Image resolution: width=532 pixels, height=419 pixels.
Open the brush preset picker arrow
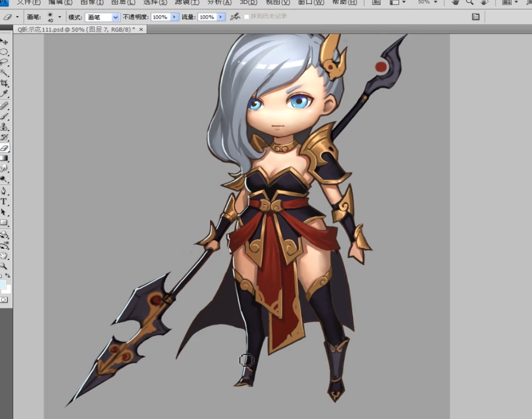60,16
